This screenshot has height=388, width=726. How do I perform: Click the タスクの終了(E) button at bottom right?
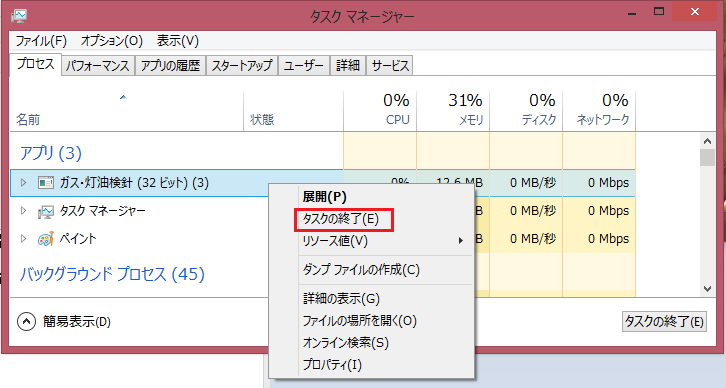(664, 321)
